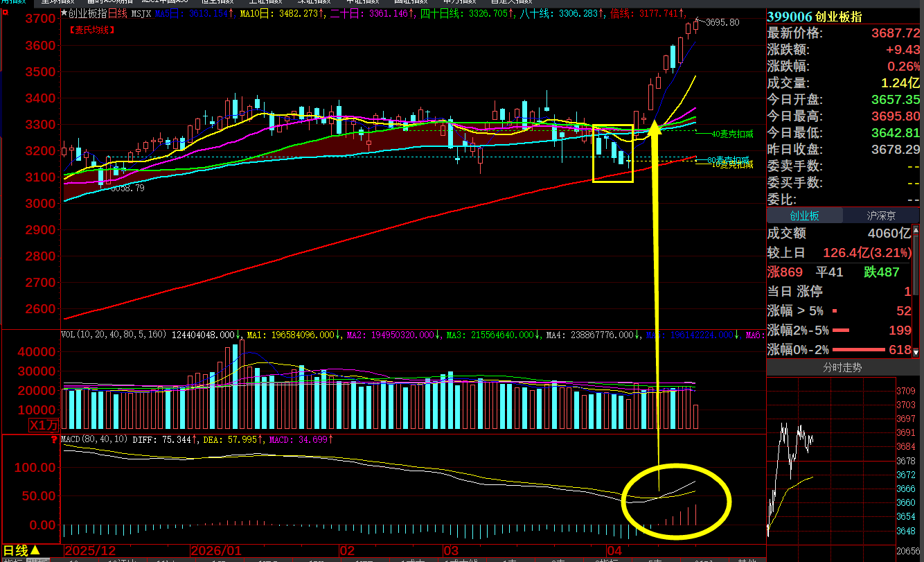This screenshot has width=924, height=562.
Task: Click the 2026/01 date on time axis
Action: (x=215, y=550)
